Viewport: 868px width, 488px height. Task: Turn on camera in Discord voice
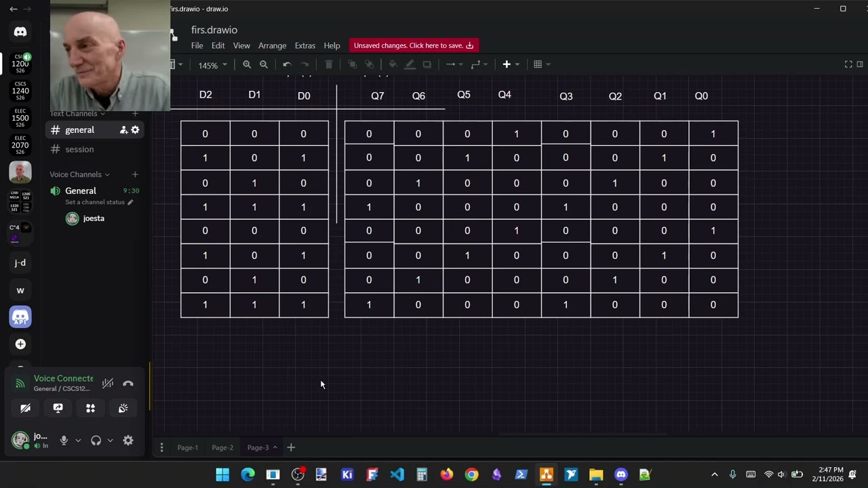pyautogui.click(x=25, y=408)
